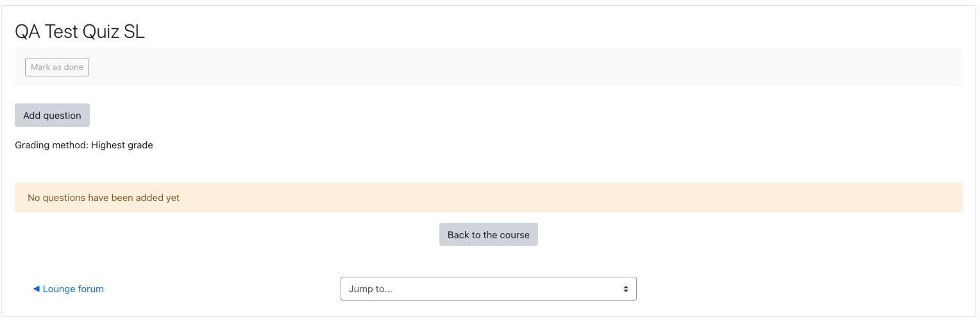Click the Grading method: Highest grade text
The image size is (980, 323).
(84, 145)
